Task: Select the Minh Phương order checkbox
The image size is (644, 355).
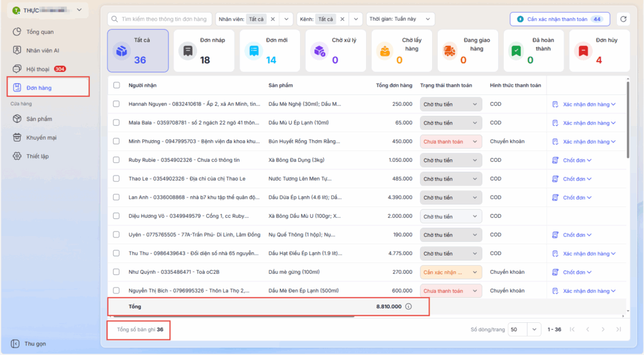Action: (116, 142)
